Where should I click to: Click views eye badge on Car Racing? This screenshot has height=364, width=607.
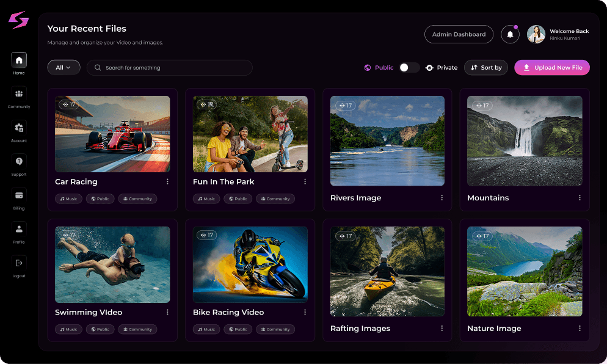69,104
